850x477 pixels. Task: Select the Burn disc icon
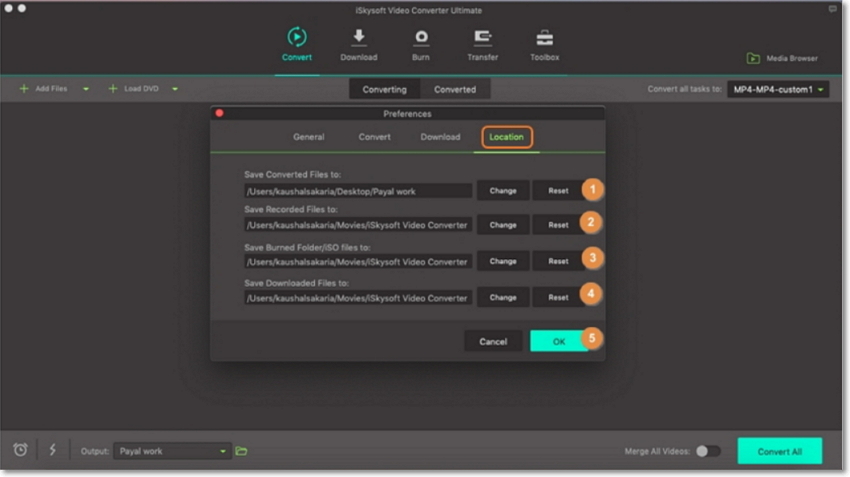click(421, 38)
